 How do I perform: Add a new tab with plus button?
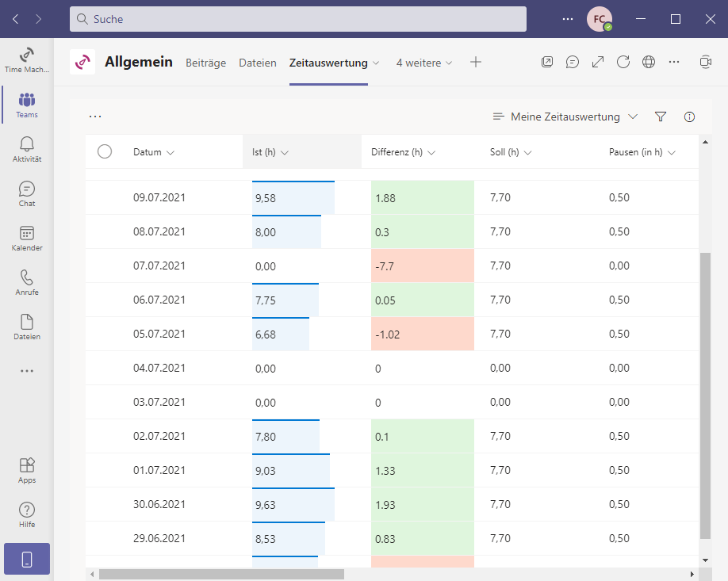point(476,62)
